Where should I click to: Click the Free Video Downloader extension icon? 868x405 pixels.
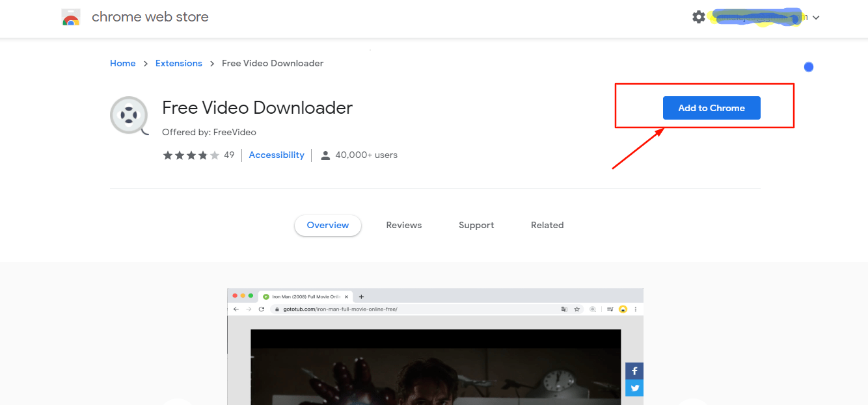point(128,116)
